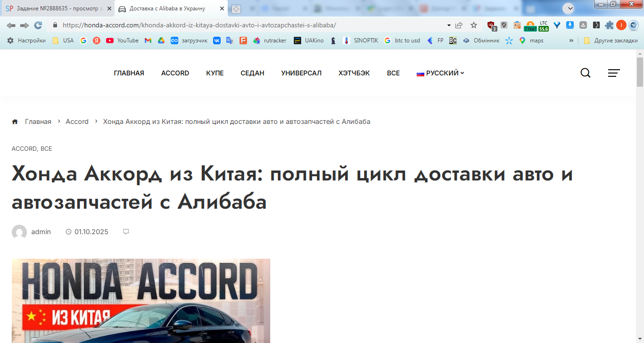Expand the РУССКИЙ language dropdown
This screenshot has width=644, height=343.
(440, 73)
